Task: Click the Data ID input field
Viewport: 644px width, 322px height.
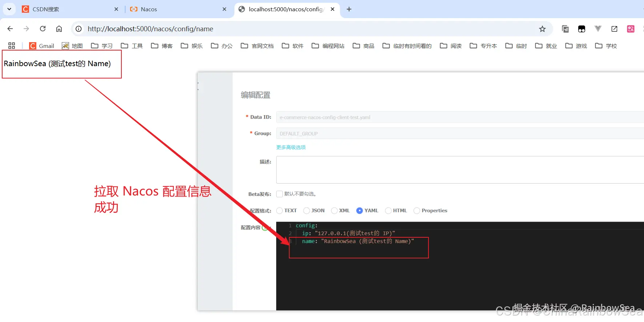Action: pos(460,117)
